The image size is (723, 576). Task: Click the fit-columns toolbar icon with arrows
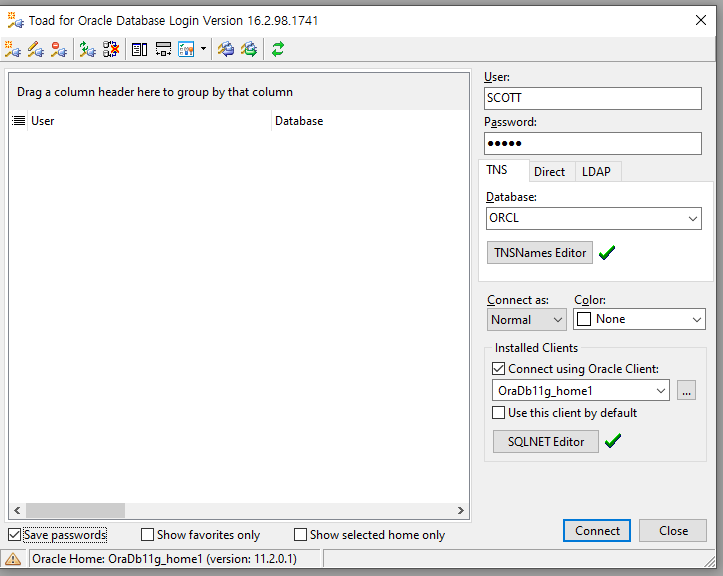click(x=163, y=49)
